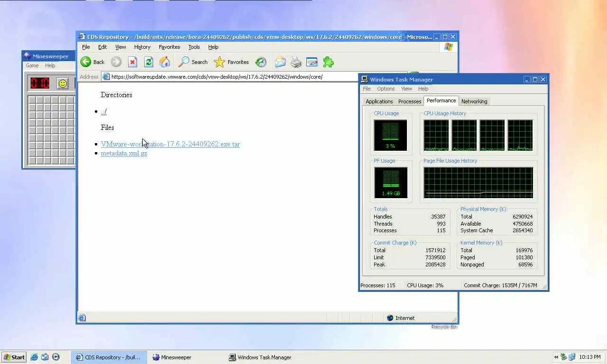607x364 pixels.
Task: Refresh the page with the green arrows icon
Action: (x=148, y=62)
